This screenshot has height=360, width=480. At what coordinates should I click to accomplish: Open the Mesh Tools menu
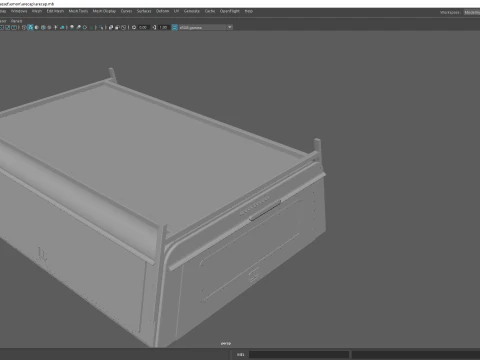click(78, 11)
